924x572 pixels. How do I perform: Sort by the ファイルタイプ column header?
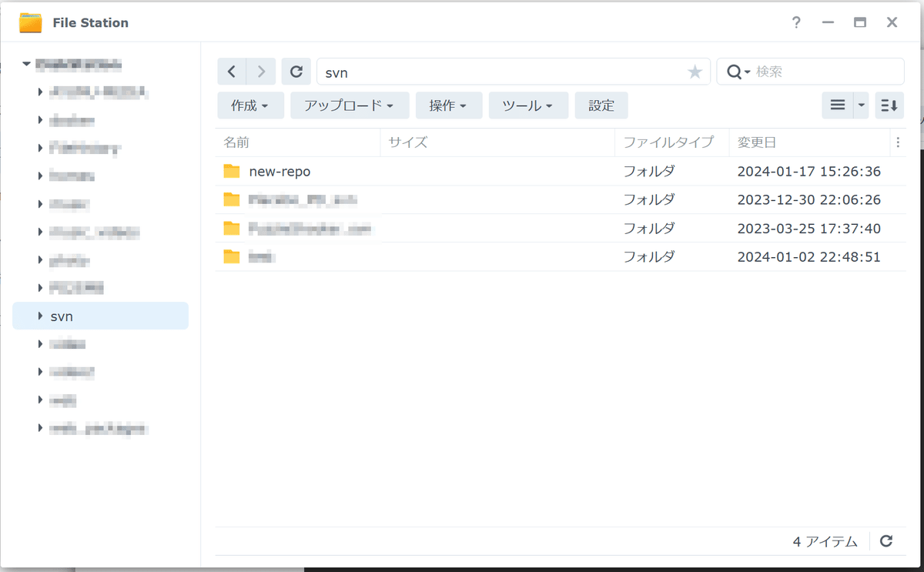point(671,142)
